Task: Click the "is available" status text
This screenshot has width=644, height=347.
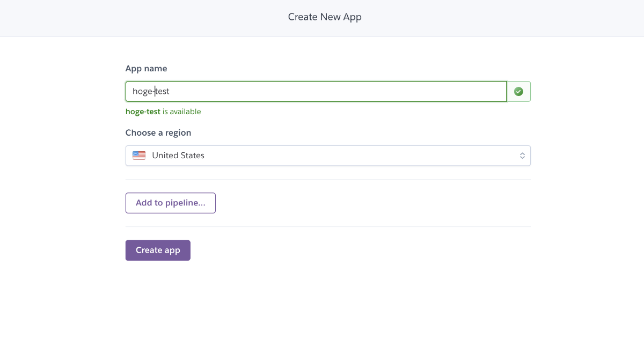Action: pos(182,112)
